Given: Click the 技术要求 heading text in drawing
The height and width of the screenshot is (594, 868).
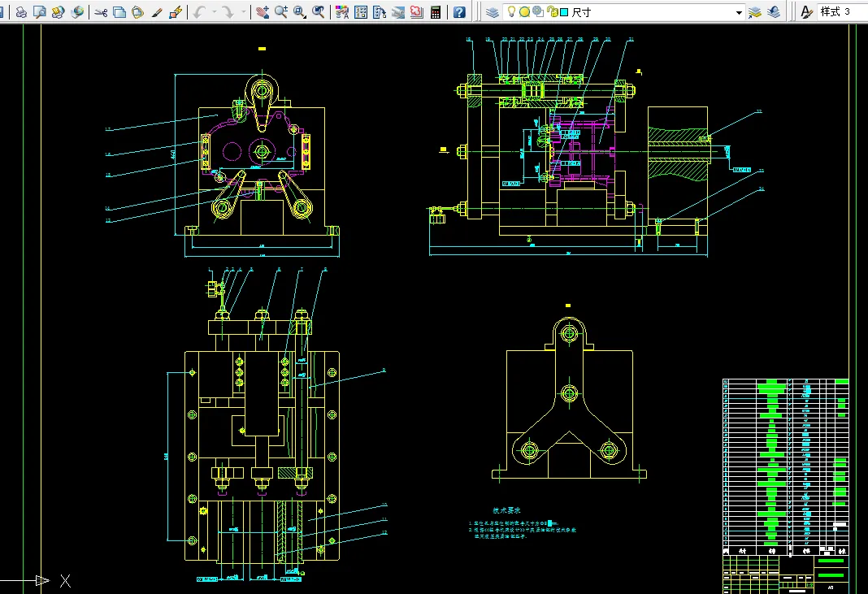Looking at the screenshot, I should (x=506, y=510).
